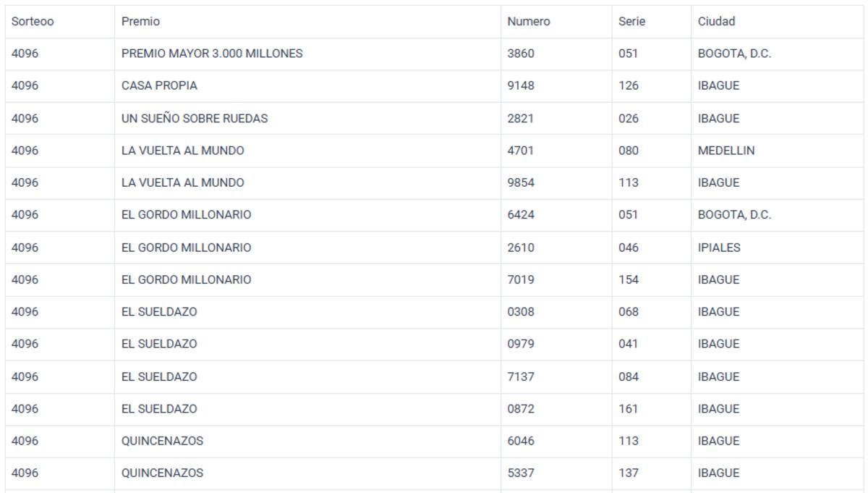
Task: Select the CASA PROPIA prize cell
Action: click(159, 85)
